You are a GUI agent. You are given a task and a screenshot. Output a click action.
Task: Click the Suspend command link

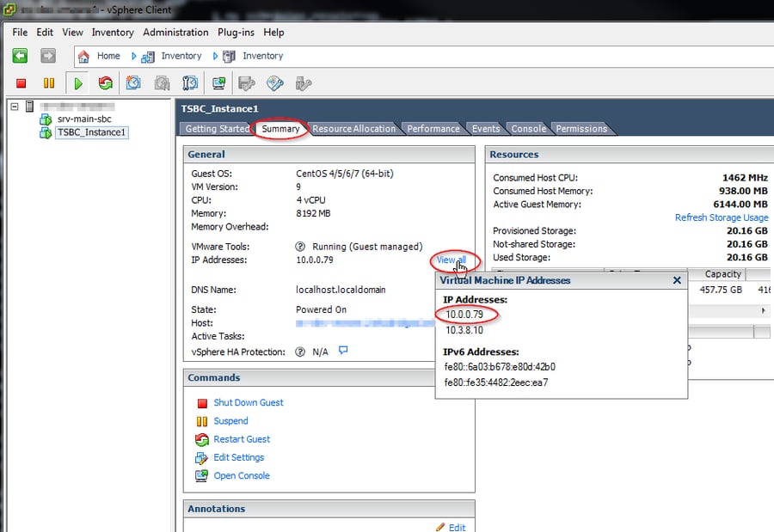(230, 421)
